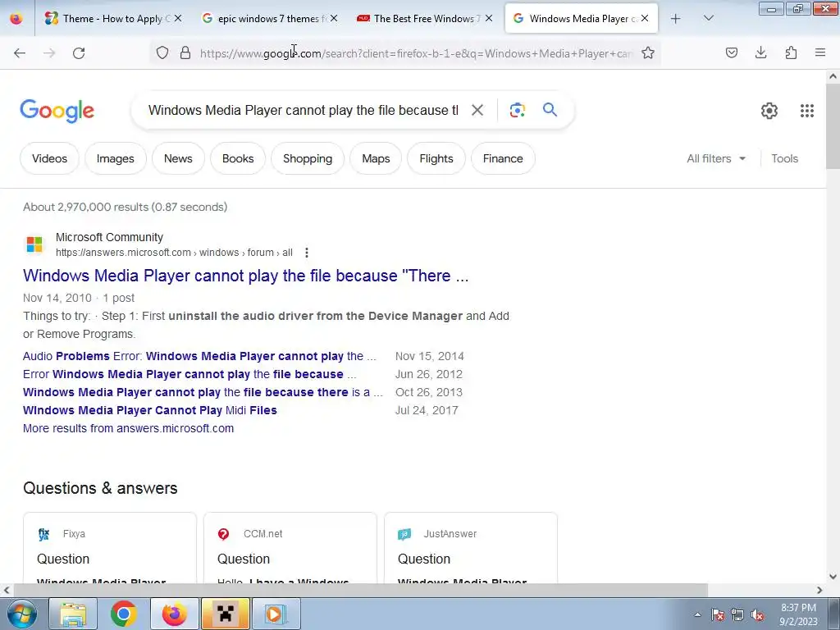This screenshot has width=840, height=630.
Task: Switch to Firefox taskbar button
Action: click(175, 614)
